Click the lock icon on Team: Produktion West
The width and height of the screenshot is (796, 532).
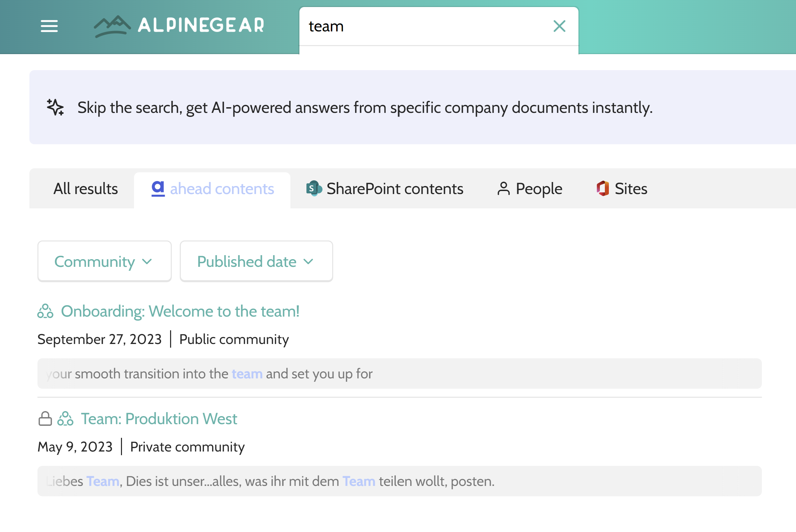coord(44,419)
